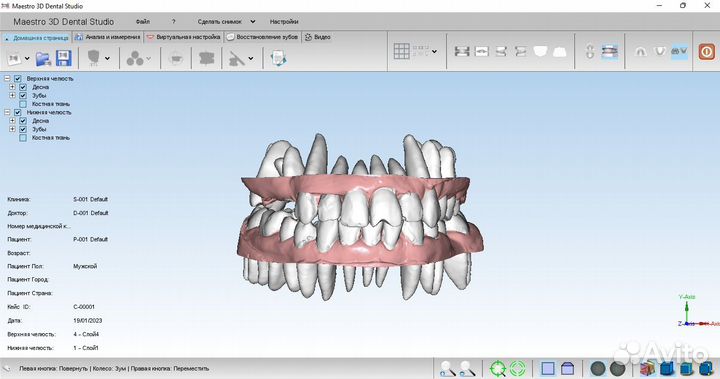This screenshot has width=720, height=379.
Task: Select the lower arch occlusal view icon
Action: 559,51
